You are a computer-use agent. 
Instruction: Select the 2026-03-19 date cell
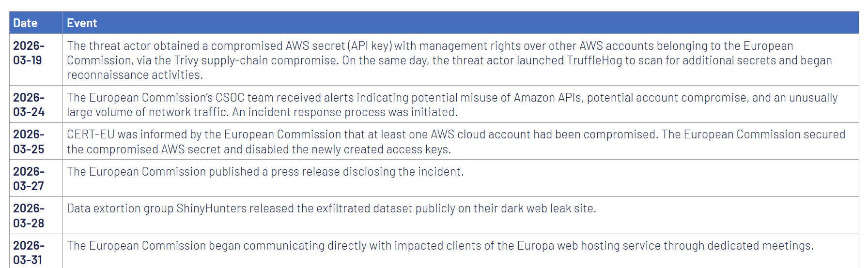coord(29,53)
